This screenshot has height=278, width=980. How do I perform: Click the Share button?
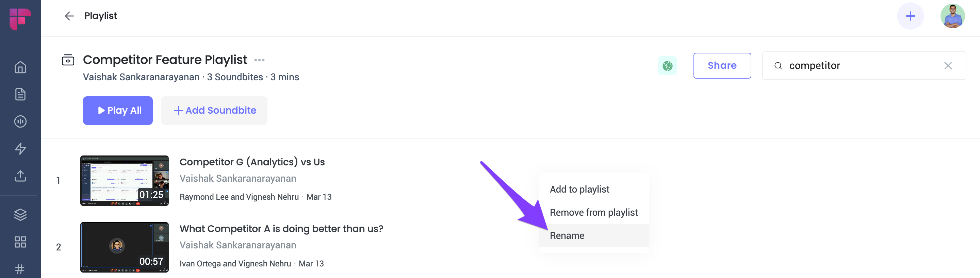[x=722, y=65]
